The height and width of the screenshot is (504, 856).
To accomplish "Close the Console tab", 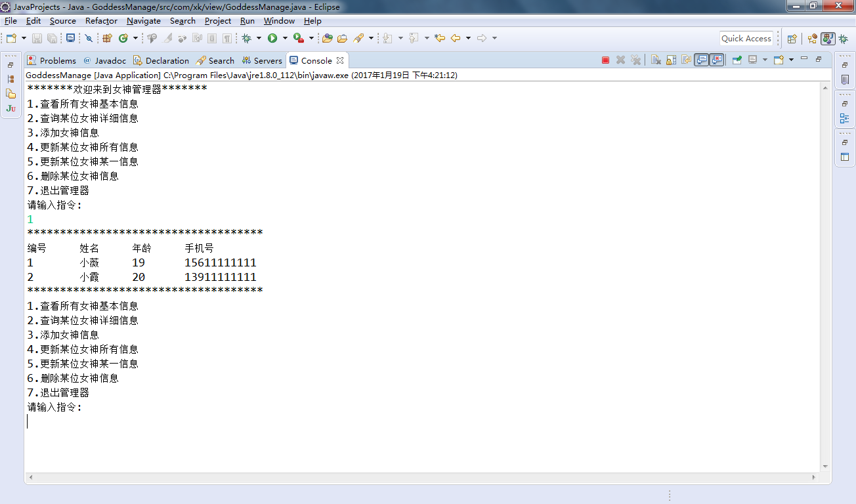I will 340,60.
